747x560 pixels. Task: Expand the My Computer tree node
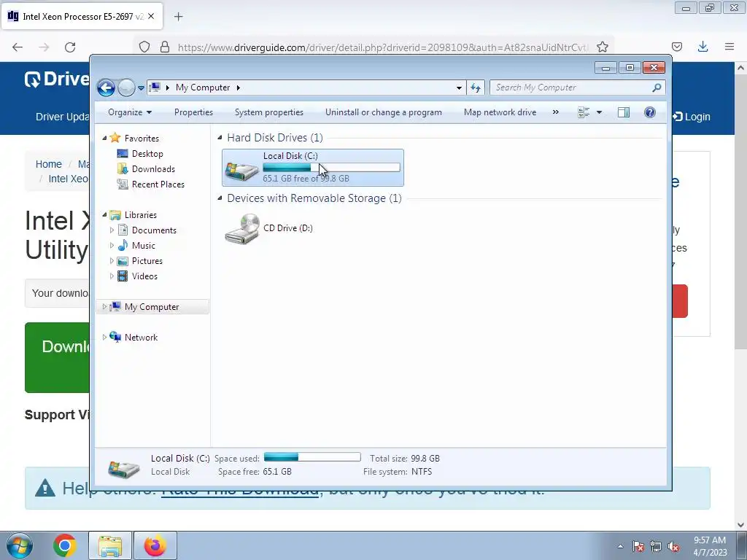[x=105, y=307]
